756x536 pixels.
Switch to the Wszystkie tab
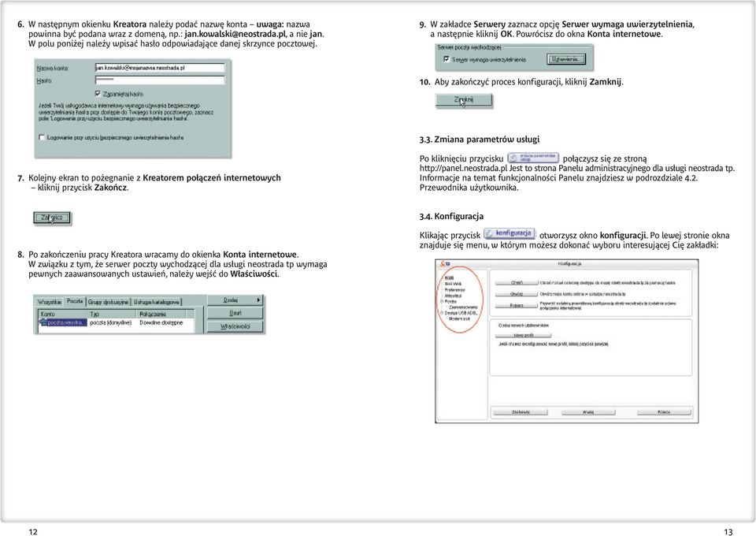pos(49,302)
